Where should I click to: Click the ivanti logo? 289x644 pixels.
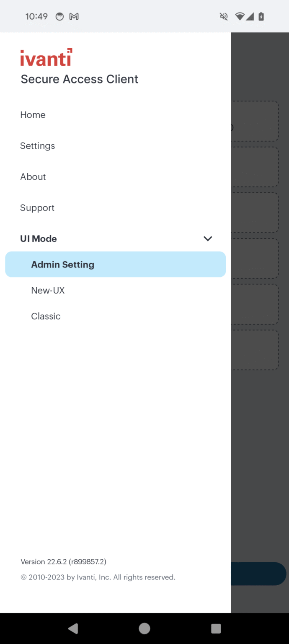point(46,57)
